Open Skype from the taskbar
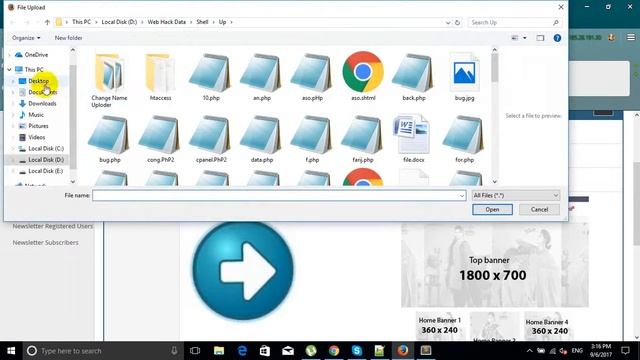The width and height of the screenshot is (640, 360). tap(357, 351)
